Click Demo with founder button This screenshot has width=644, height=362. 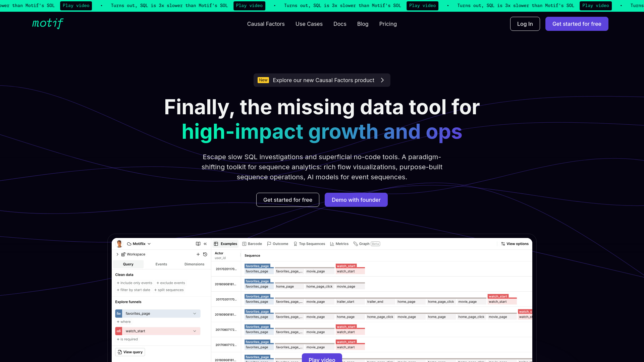click(x=356, y=200)
